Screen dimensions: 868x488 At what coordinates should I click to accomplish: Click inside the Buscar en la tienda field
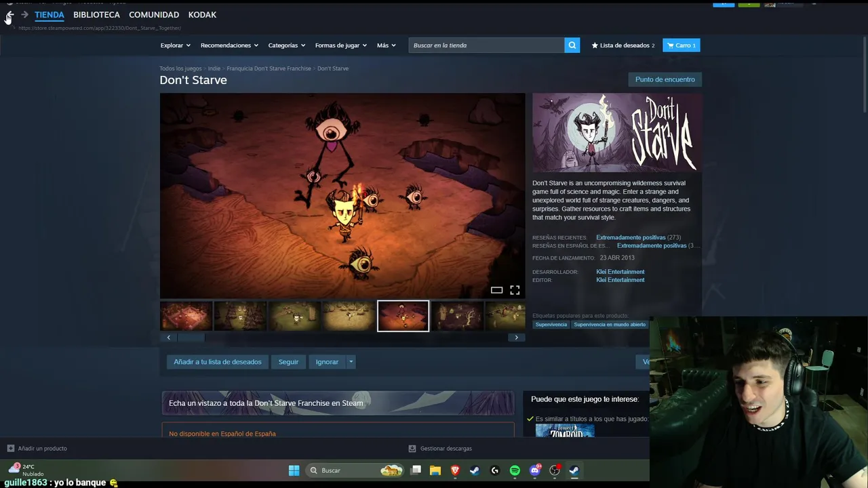click(487, 45)
